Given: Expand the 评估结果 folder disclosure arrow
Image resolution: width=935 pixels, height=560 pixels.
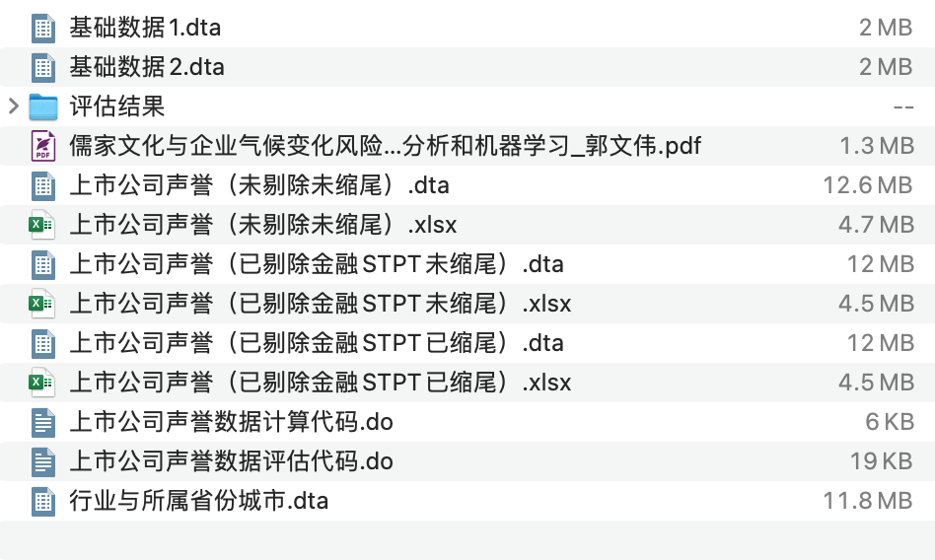Looking at the screenshot, I should click(x=14, y=106).
